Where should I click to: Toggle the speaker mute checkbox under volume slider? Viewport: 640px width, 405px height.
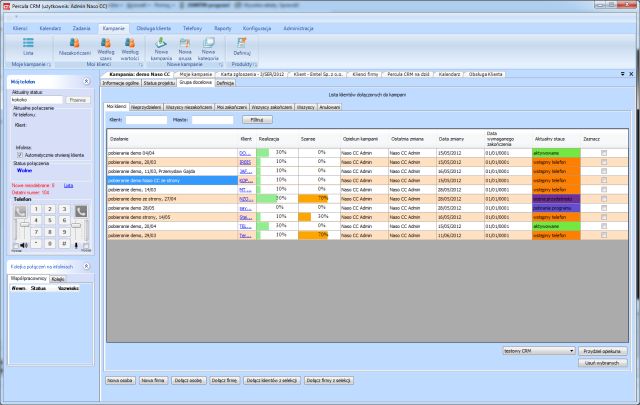16,246
